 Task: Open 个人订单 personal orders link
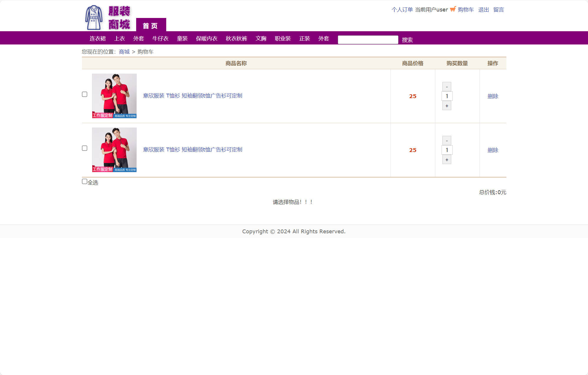402,10
